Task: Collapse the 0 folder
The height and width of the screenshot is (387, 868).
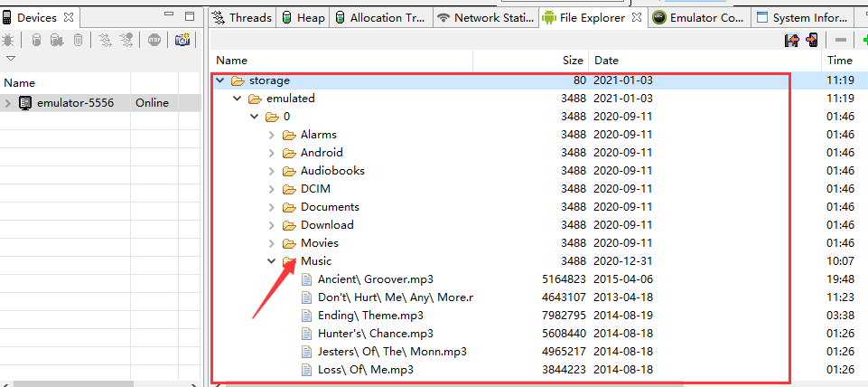Action: pos(254,117)
